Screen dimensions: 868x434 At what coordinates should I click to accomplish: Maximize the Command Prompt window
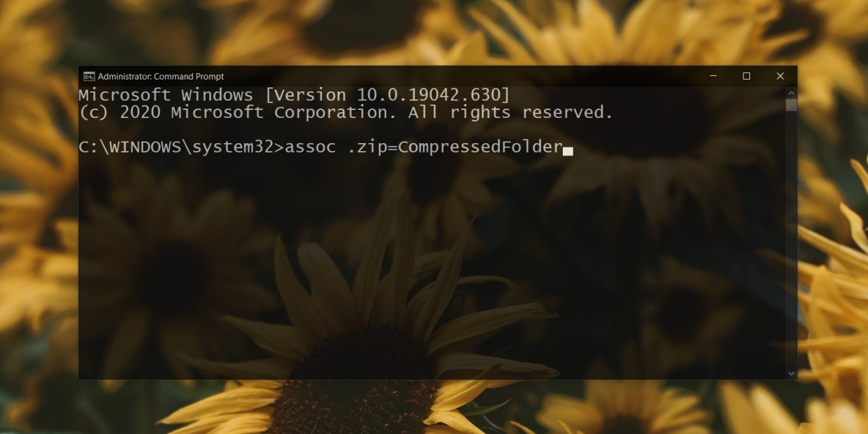point(746,76)
